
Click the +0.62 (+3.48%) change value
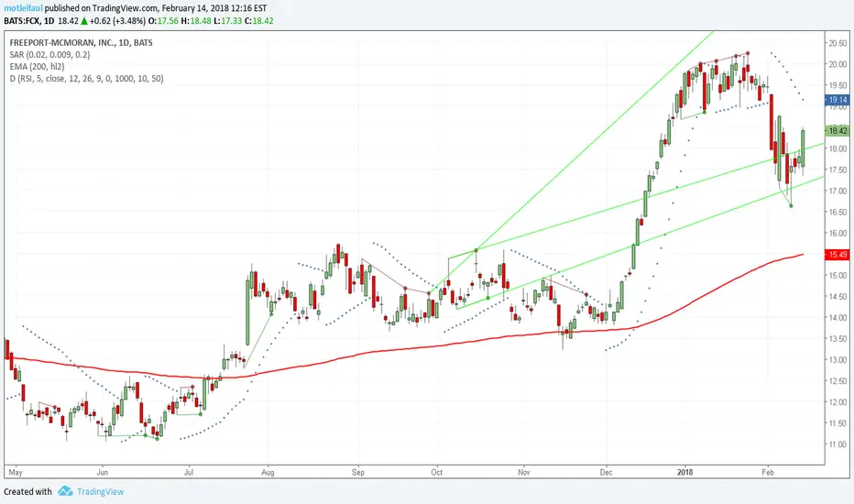(117, 21)
